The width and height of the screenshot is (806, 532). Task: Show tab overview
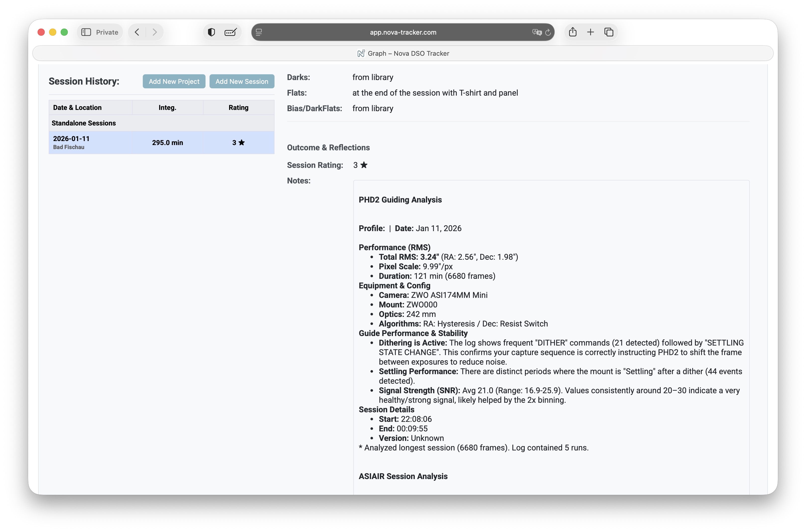[x=609, y=32]
